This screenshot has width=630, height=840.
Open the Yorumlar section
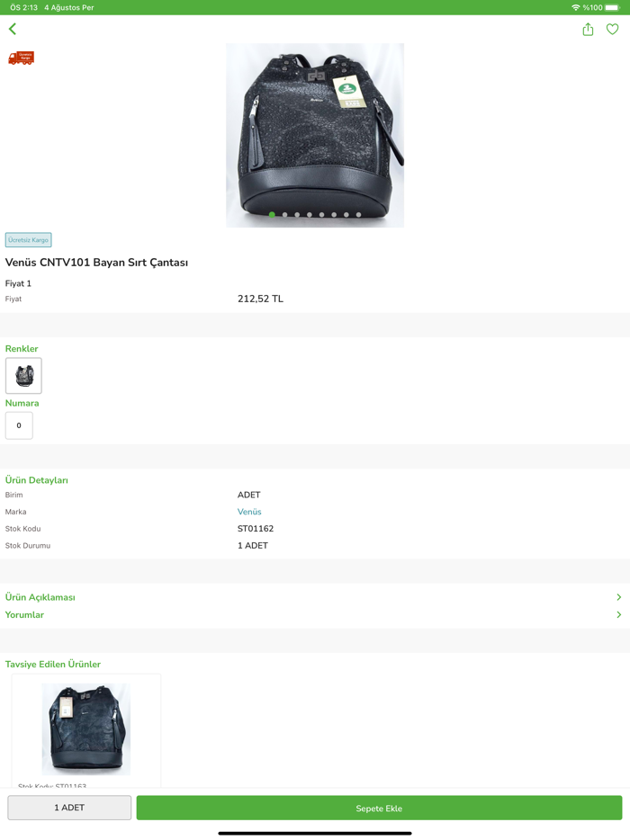pos(315,614)
